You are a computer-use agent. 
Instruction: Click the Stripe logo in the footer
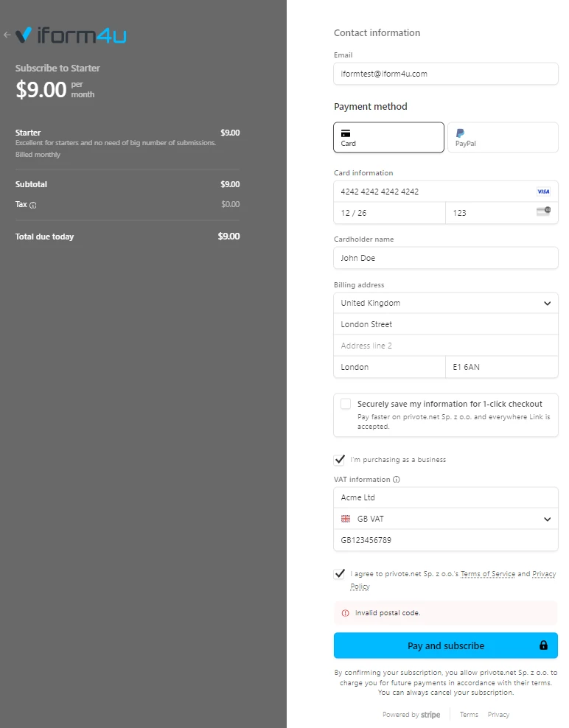coord(430,714)
